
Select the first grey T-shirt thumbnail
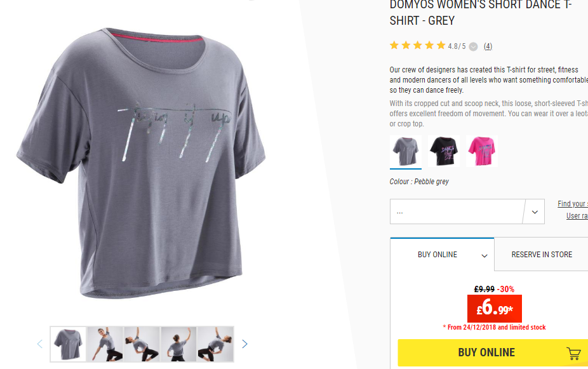68,344
